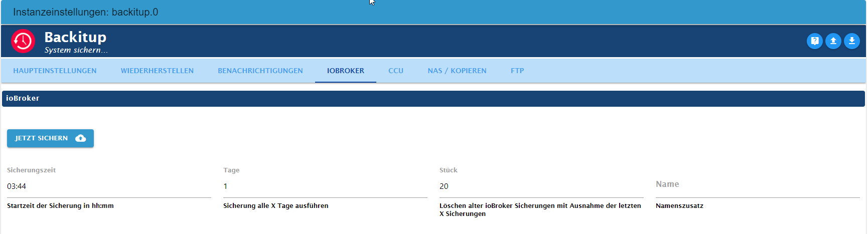Click the Namenszusatz hint text
This screenshot has height=234, width=868.
click(679, 206)
